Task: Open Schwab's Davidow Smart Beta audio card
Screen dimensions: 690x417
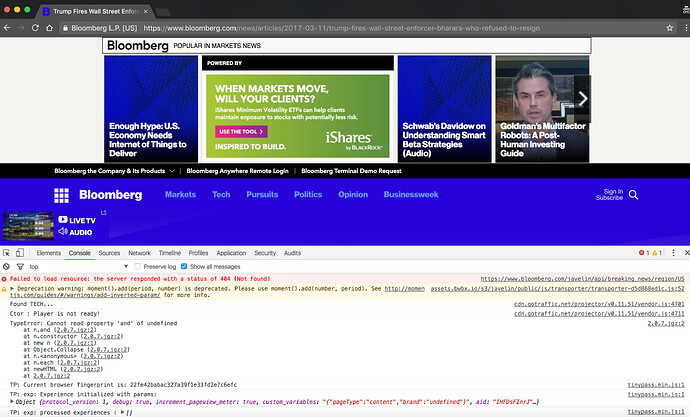Action: point(444,109)
